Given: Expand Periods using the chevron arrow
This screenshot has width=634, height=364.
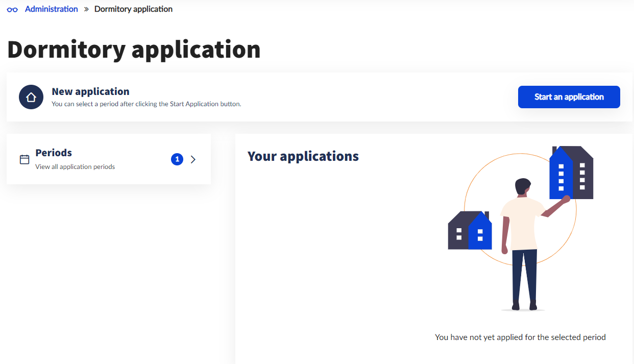Looking at the screenshot, I should tap(193, 159).
